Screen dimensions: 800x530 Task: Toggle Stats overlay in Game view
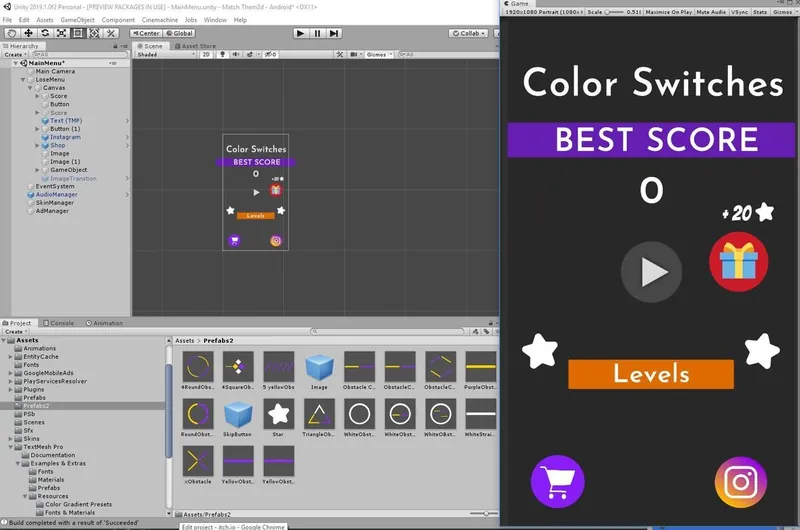760,12
